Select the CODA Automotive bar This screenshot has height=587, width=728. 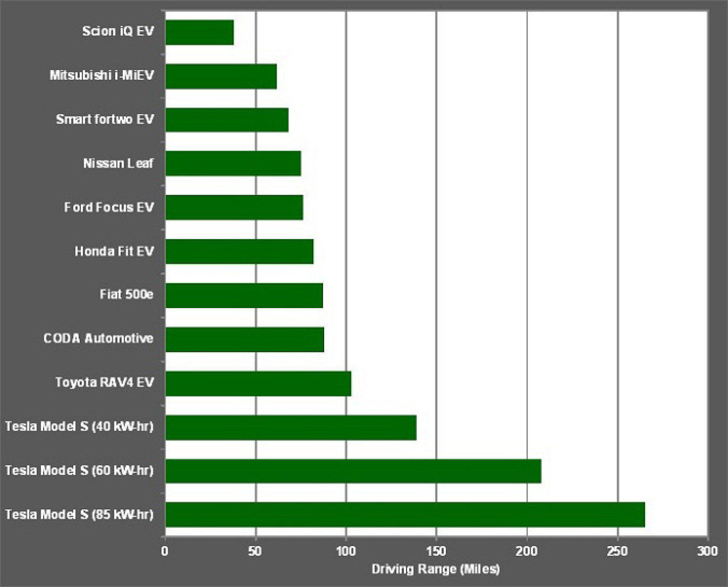[x=245, y=339]
